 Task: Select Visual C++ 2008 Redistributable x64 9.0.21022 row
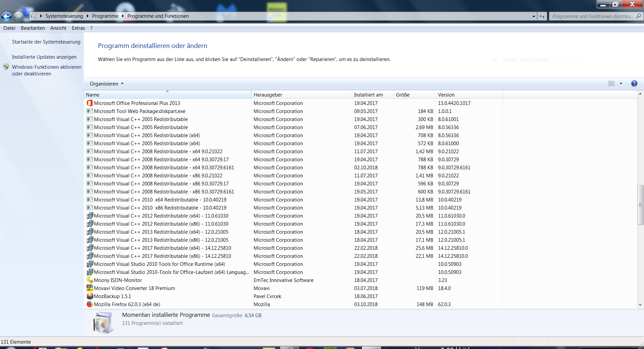point(293,151)
